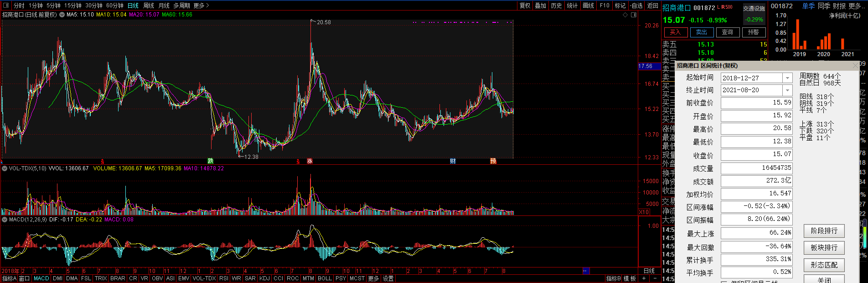868x283 pixels.
Task: Click 阶段排行 in the statistics dialog
Action: (824, 231)
